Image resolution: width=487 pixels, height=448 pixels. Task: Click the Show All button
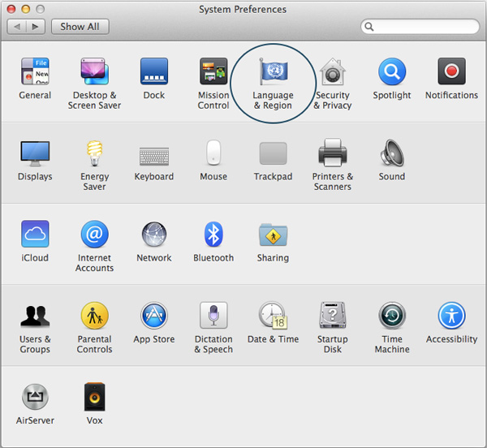(x=80, y=27)
